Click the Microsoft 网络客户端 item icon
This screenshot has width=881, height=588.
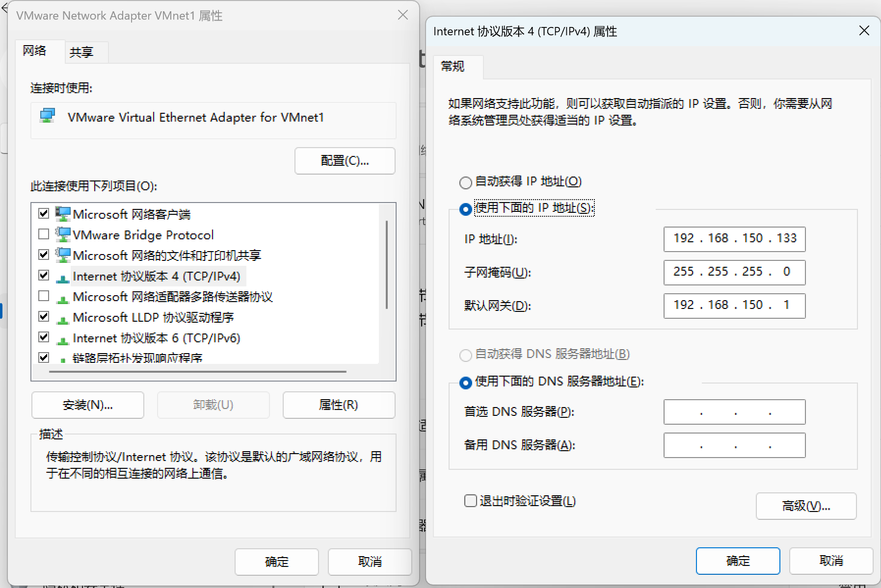[62, 214]
